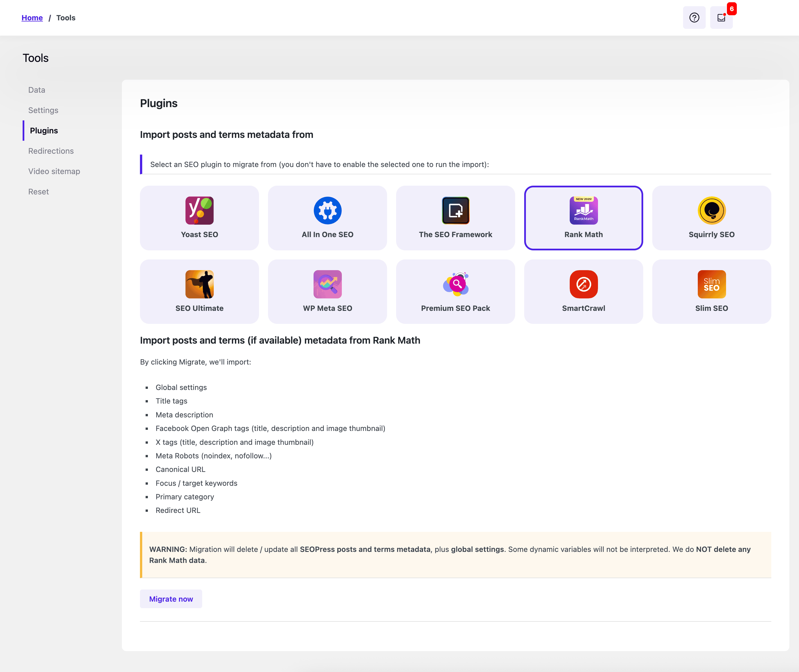Click the 'Primary category' list item
Image resolution: width=799 pixels, height=672 pixels.
click(x=185, y=497)
